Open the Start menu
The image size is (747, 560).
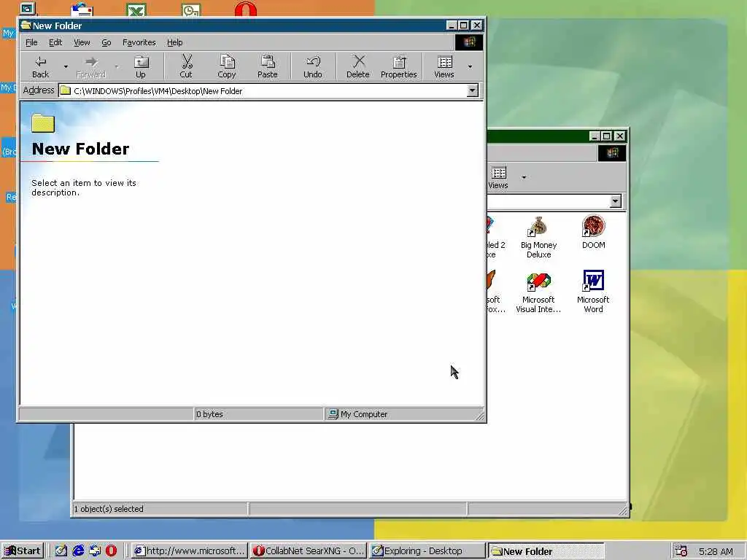point(23,551)
